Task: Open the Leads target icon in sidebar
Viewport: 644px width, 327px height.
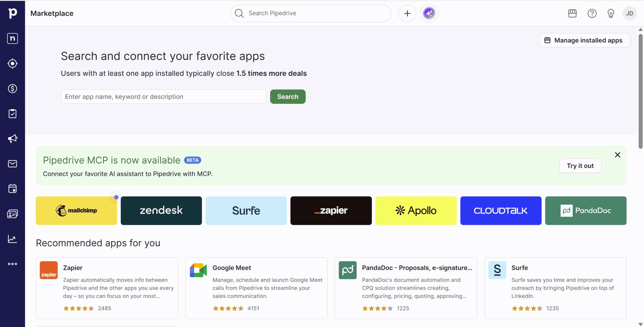Action: [12, 63]
